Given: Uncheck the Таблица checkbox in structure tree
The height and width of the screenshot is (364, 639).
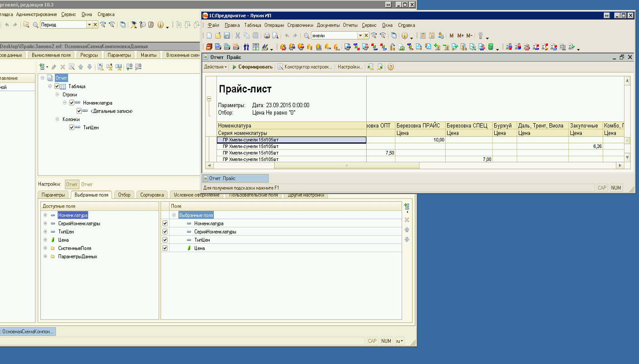Looking at the screenshot, I should pyautogui.click(x=57, y=86).
